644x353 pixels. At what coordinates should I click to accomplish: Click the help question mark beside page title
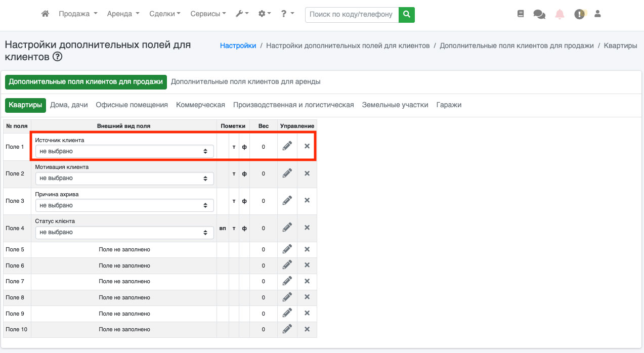58,57
